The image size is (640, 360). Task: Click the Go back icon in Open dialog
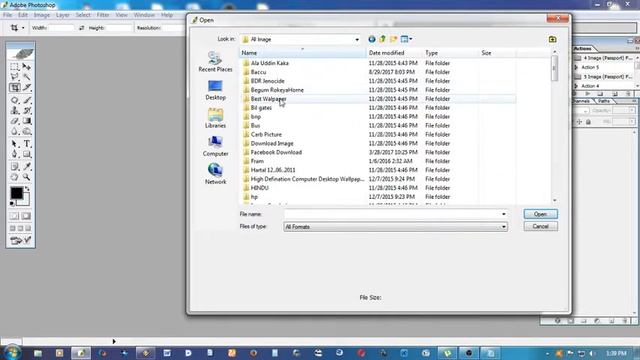[372, 39]
